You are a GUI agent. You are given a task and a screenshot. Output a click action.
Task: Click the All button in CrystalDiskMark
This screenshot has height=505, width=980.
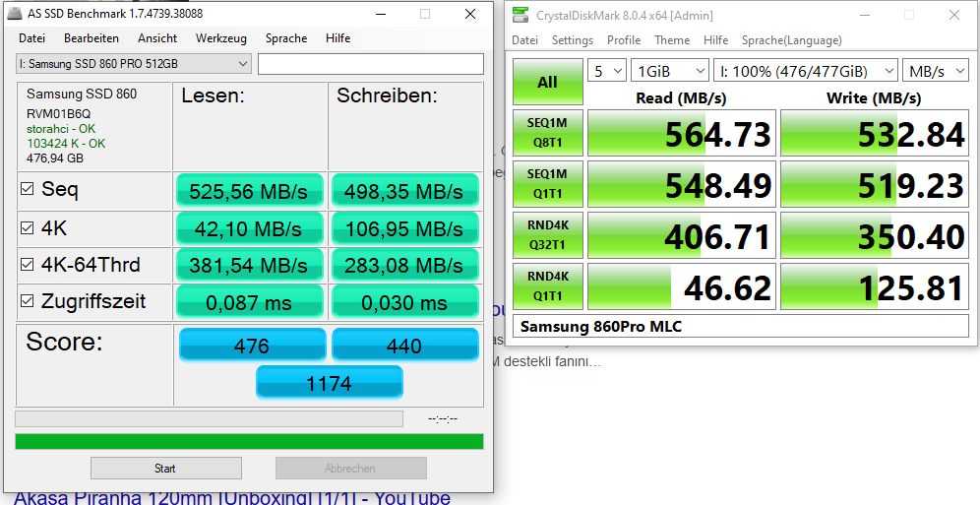tap(547, 82)
